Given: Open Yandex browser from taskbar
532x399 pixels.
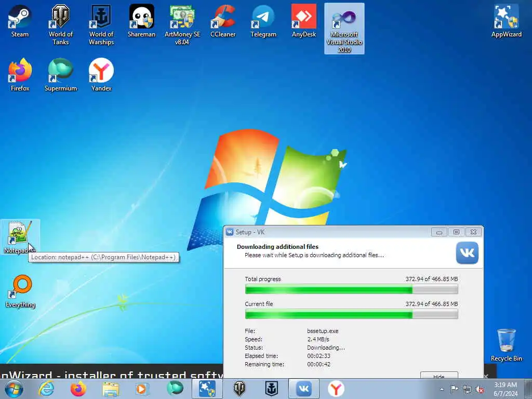Looking at the screenshot, I should click(x=336, y=389).
